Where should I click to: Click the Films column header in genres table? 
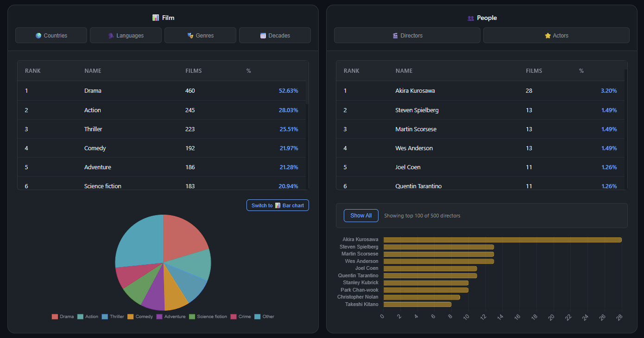pos(193,71)
